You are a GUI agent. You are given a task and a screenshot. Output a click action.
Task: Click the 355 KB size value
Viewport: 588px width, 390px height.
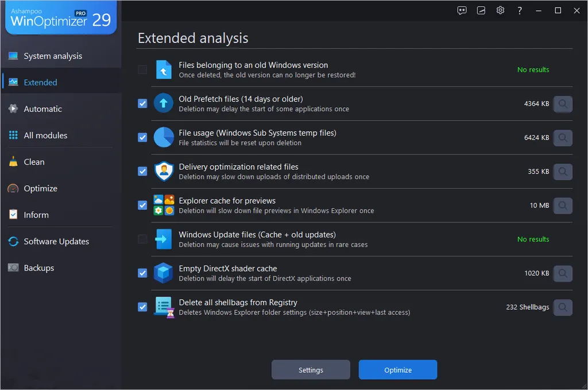(x=538, y=171)
